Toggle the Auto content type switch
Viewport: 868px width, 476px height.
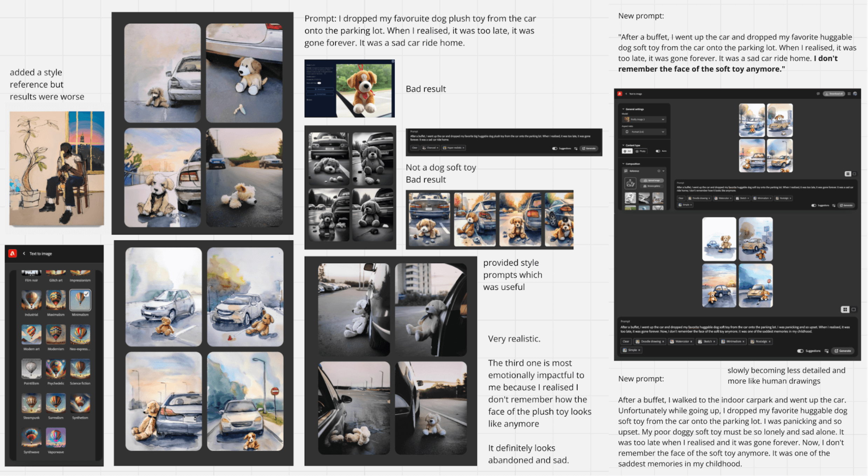[658, 151]
